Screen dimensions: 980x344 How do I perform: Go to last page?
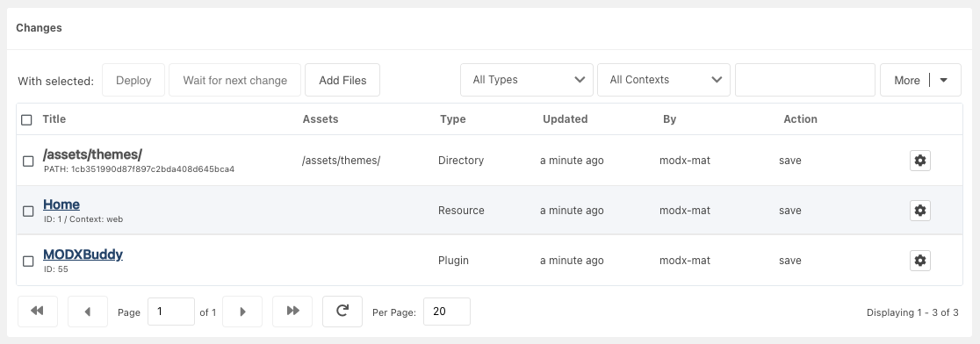(292, 312)
